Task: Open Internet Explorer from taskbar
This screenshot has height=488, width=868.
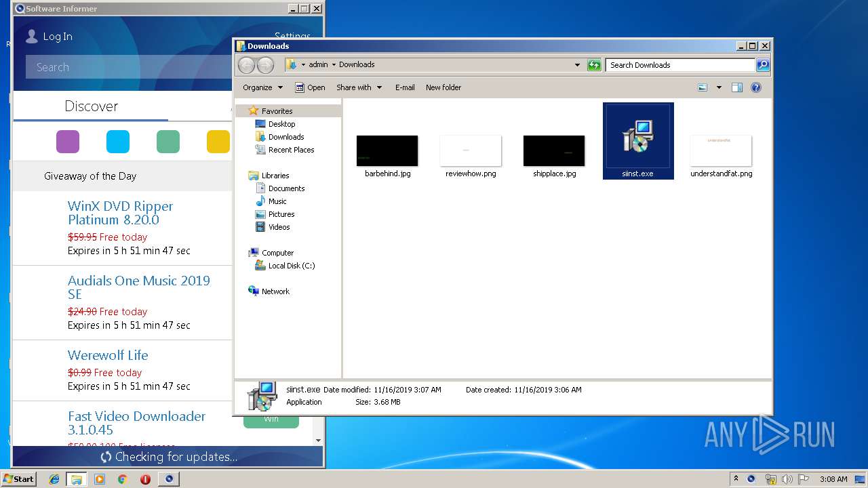Action: [54, 479]
